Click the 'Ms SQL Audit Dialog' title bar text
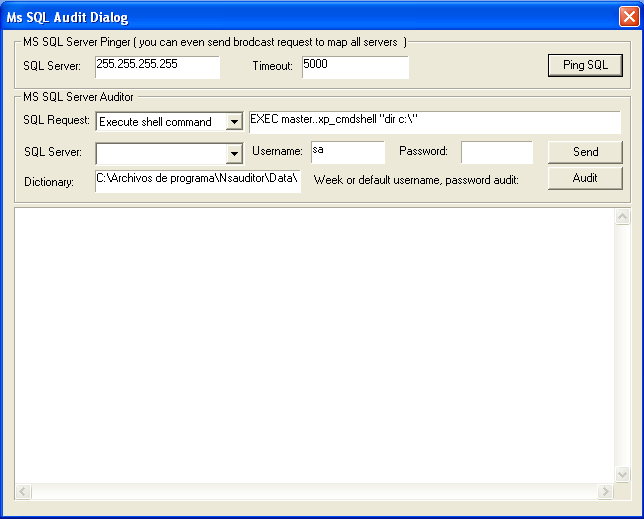The height and width of the screenshot is (519, 644). click(x=67, y=17)
